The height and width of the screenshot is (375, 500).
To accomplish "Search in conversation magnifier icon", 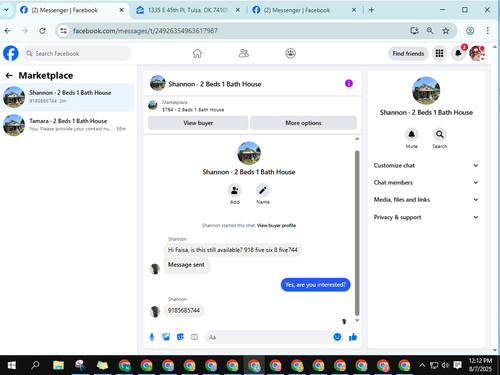I will coord(440,134).
